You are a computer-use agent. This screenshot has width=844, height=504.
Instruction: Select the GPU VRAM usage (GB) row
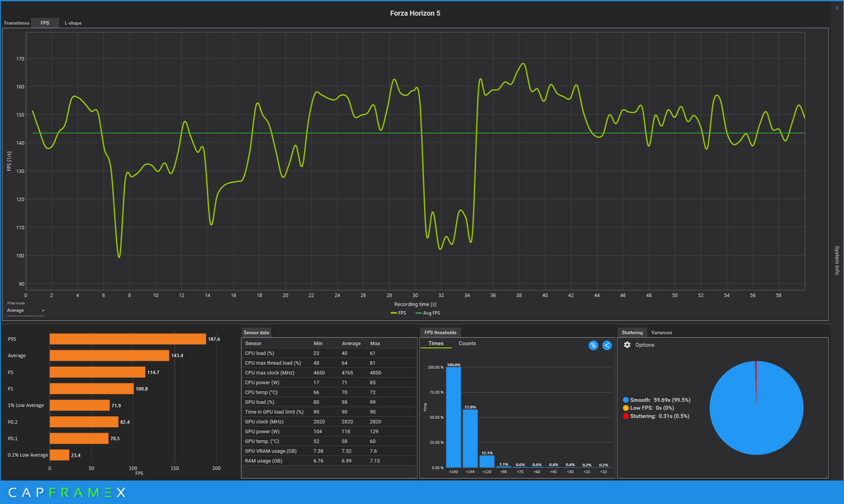point(329,451)
